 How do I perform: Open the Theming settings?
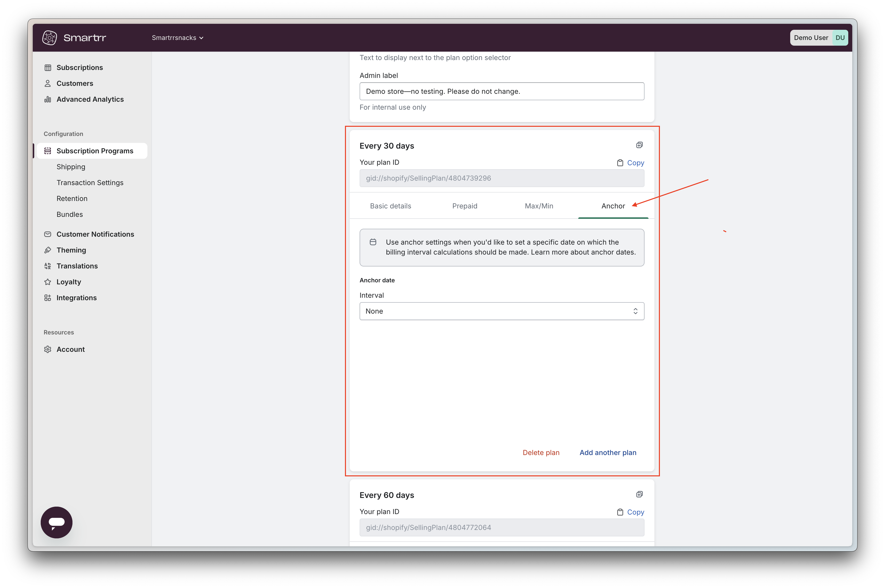click(x=71, y=250)
